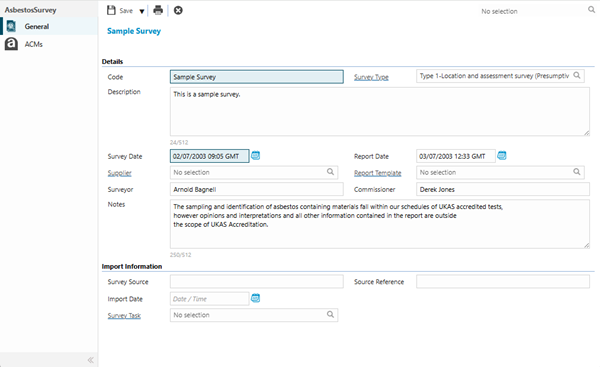Click the Save disk icon

pos(111,10)
